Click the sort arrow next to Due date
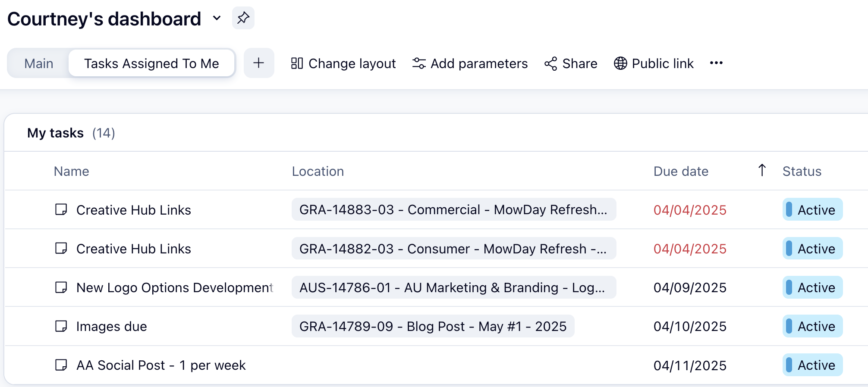This screenshot has height=387, width=868. tap(762, 171)
